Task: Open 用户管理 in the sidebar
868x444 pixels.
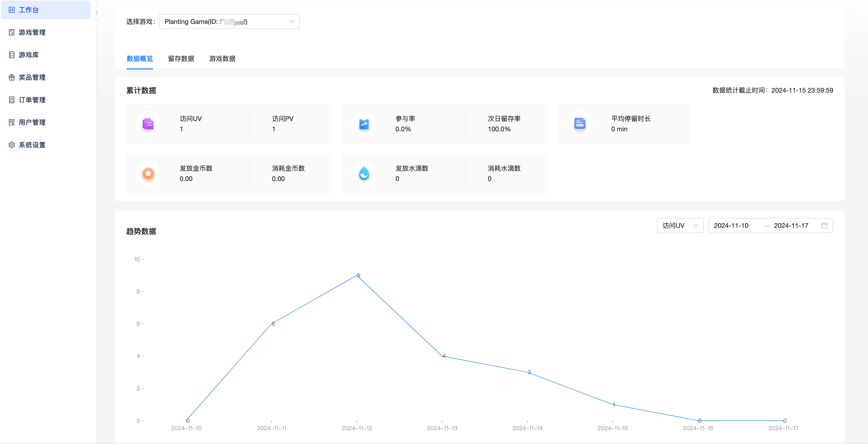Action: point(32,122)
